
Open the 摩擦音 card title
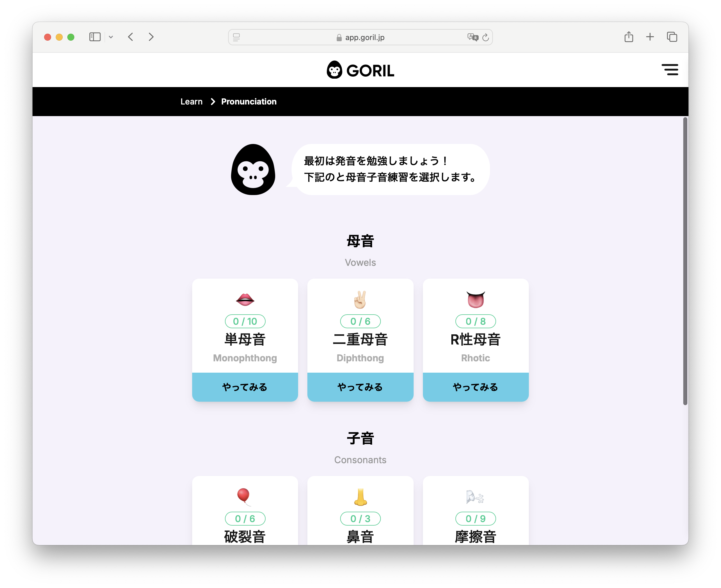[x=475, y=537]
